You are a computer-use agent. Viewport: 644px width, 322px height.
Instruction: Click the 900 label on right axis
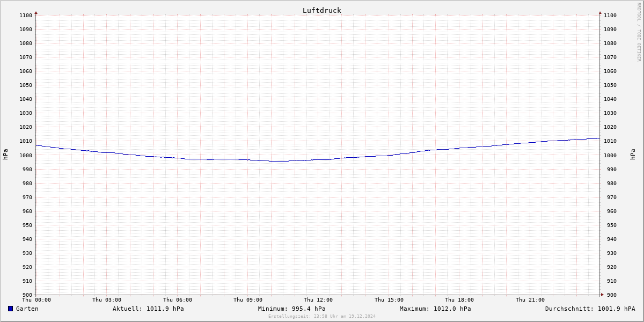[612, 295]
